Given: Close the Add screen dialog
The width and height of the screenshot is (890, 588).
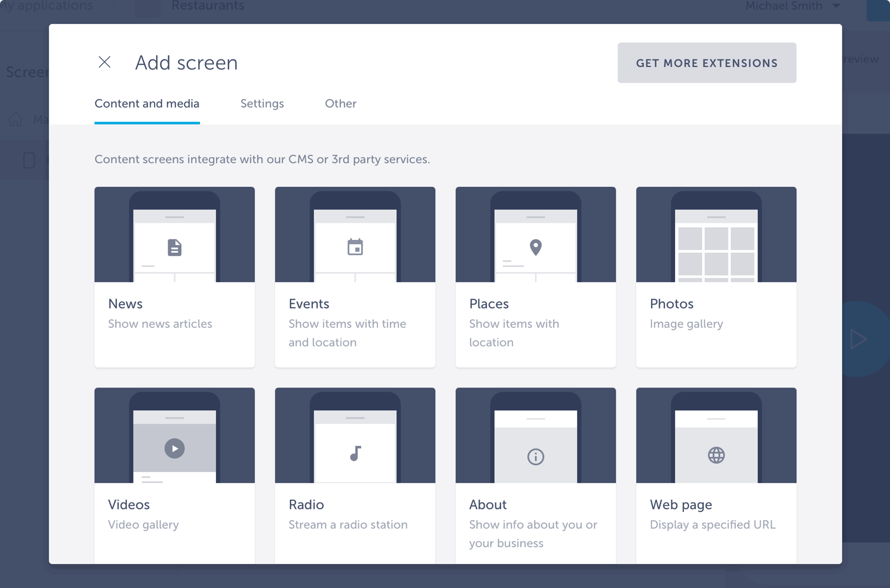Looking at the screenshot, I should tap(104, 62).
